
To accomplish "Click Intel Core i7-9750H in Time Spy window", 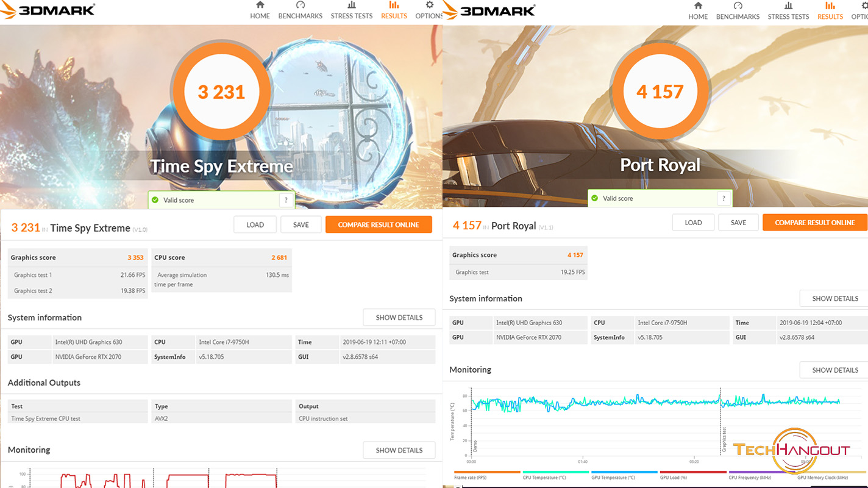I will (223, 342).
